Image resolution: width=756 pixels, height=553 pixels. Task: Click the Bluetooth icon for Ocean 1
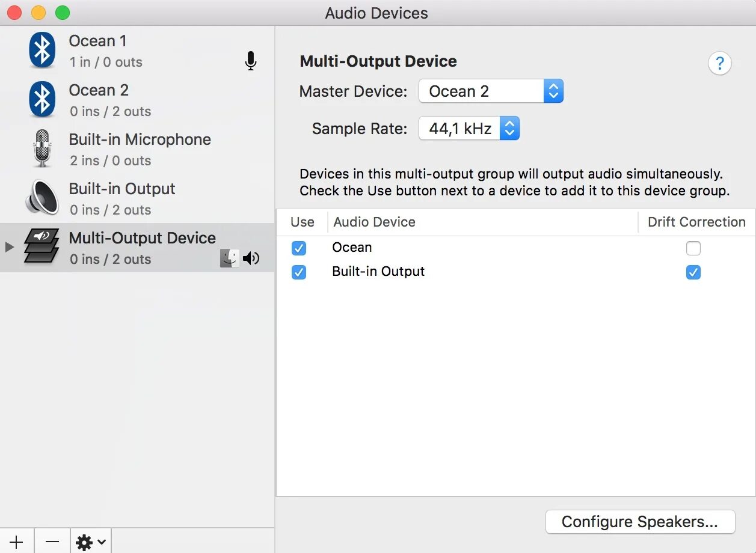pyautogui.click(x=42, y=50)
